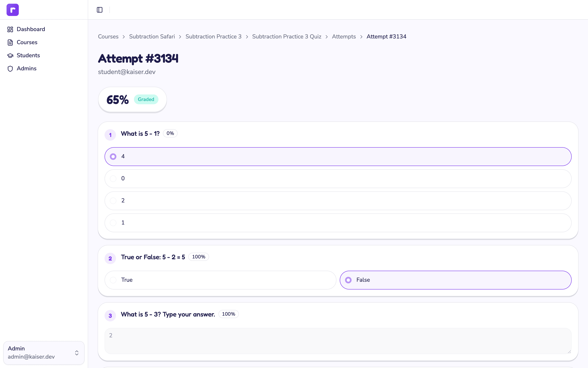Expand the Admin account switcher
This screenshot has height=368, width=588.
(44, 353)
